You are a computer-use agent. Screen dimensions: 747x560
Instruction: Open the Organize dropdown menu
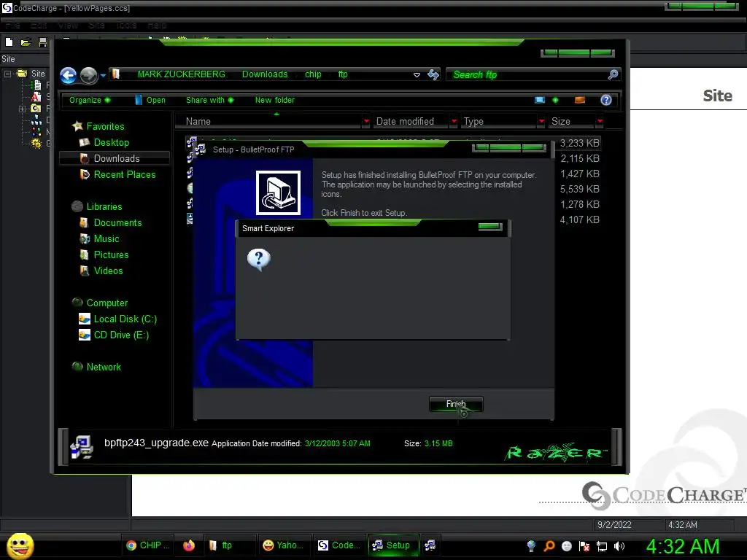90,100
